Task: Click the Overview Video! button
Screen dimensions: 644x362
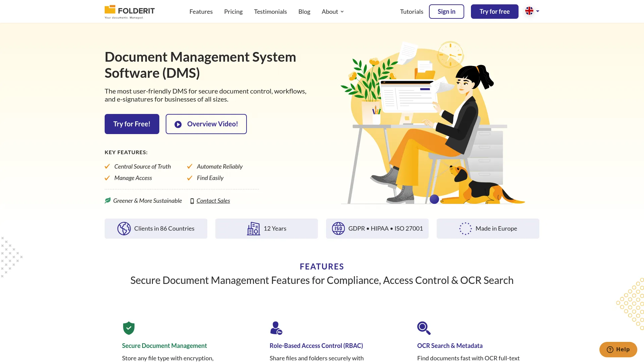Action: pyautogui.click(x=206, y=124)
